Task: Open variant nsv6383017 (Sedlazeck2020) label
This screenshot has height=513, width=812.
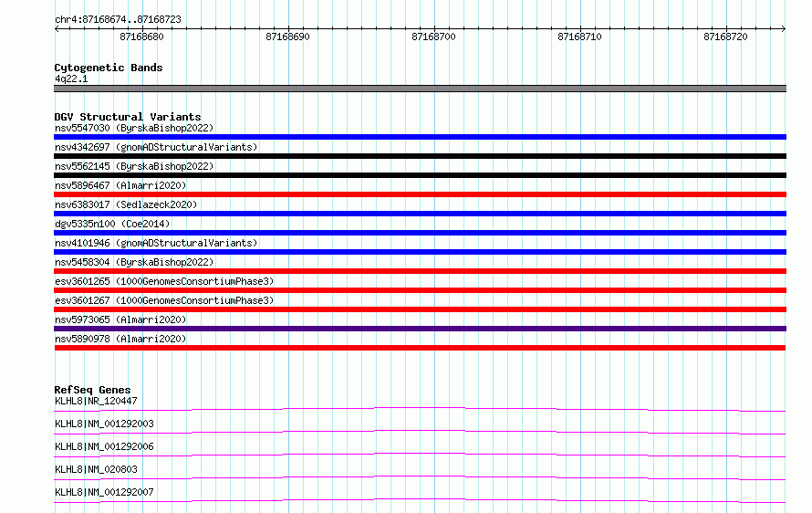Action: click(x=126, y=204)
